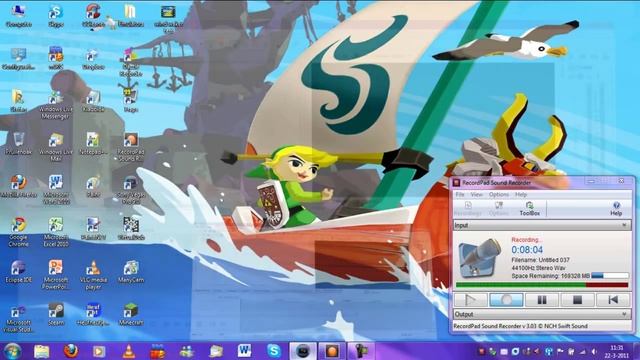Click the Help icon in RecordPad toolbar
640x360 pixels.
click(x=616, y=209)
